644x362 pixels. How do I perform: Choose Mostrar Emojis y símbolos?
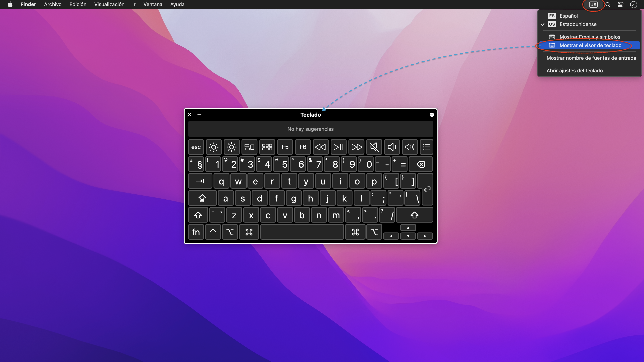tap(590, 37)
